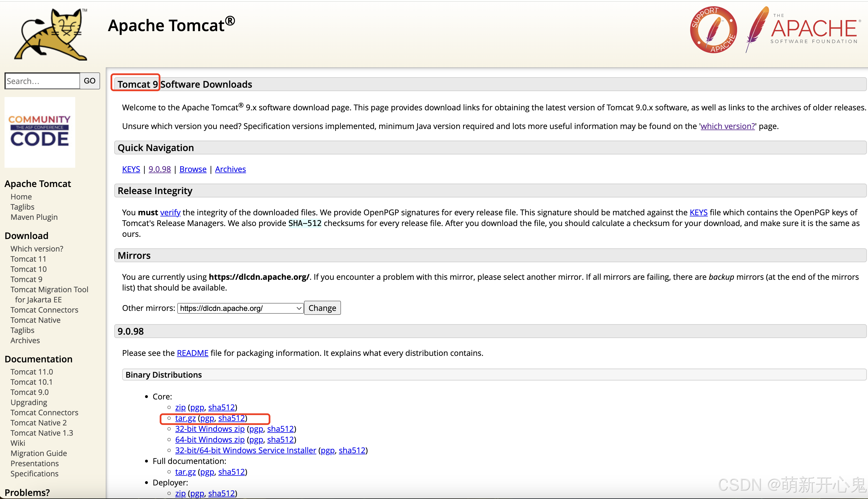The image size is (868, 499).
Task: Click the GO search button
Action: tap(89, 81)
